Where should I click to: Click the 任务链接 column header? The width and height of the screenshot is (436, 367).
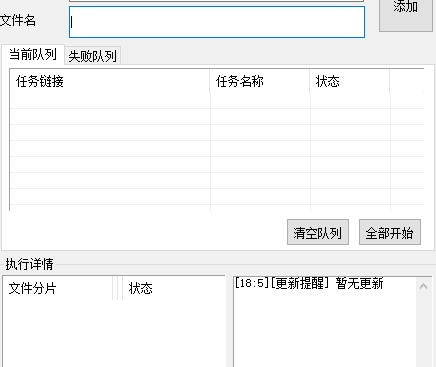tap(110, 81)
